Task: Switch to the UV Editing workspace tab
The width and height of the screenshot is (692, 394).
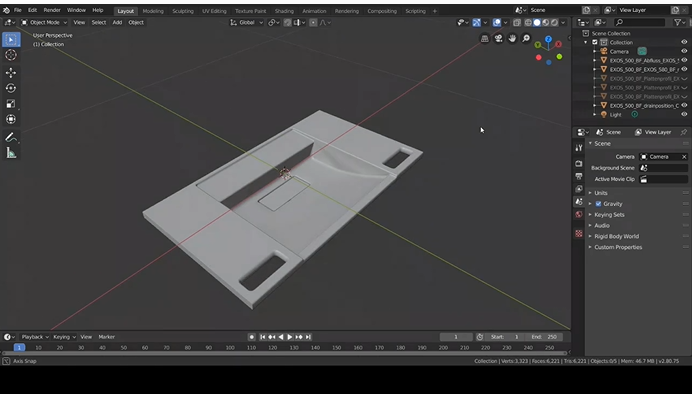Action: 214,11
